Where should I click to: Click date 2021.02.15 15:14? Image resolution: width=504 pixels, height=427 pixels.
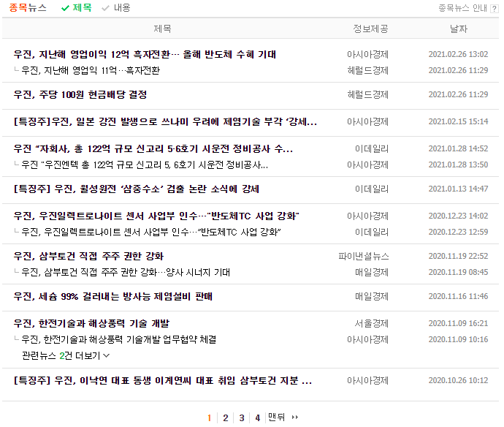pyautogui.click(x=459, y=121)
